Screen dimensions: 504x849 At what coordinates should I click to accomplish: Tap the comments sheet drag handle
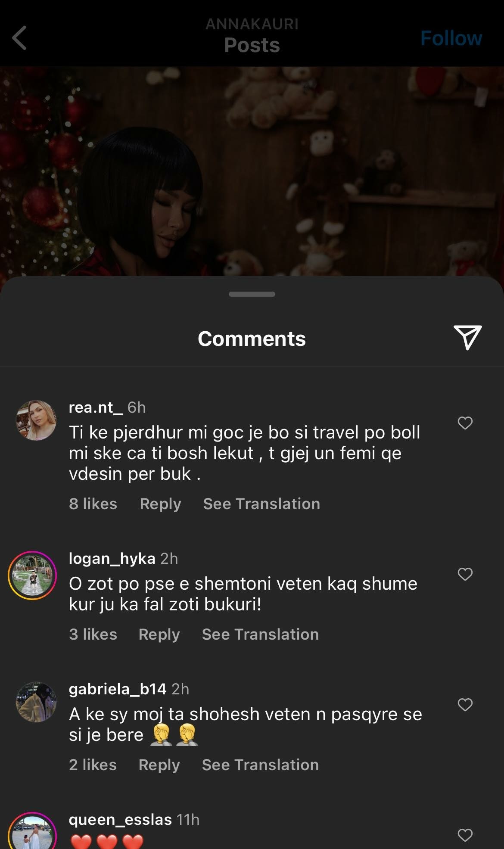coord(252,294)
